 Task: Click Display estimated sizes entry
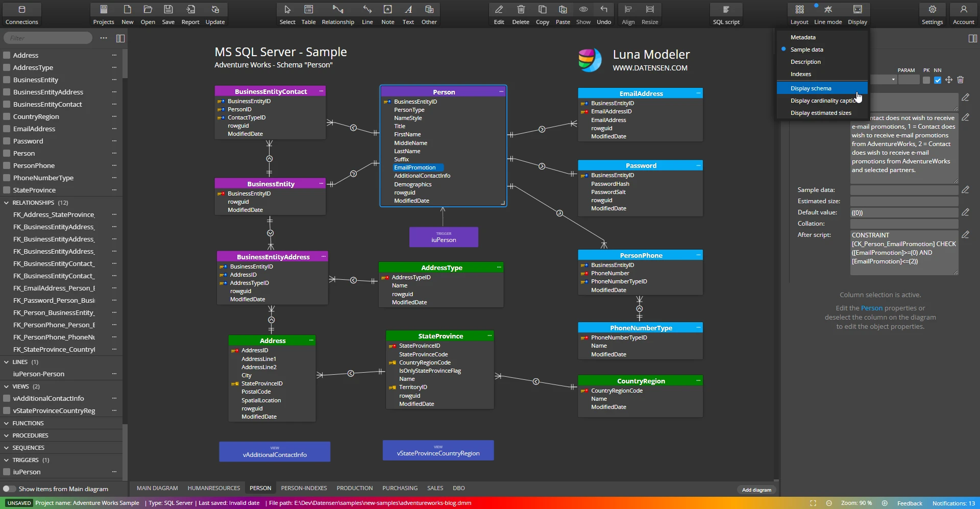pyautogui.click(x=822, y=113)
